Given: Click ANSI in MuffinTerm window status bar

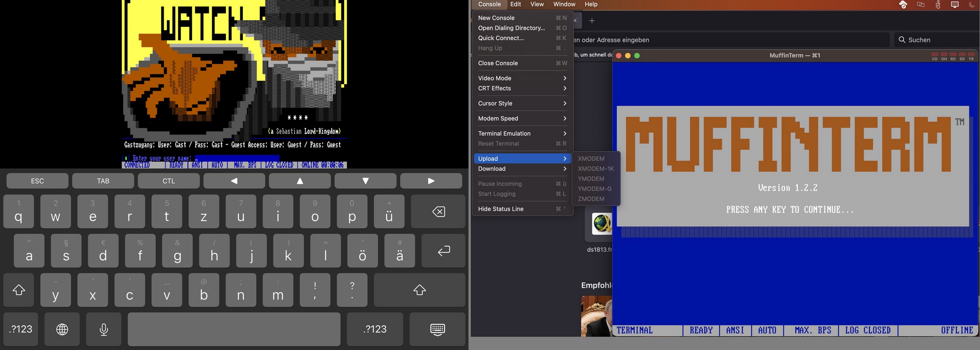Looking at the screenshot, I should [x=735, y=330].
